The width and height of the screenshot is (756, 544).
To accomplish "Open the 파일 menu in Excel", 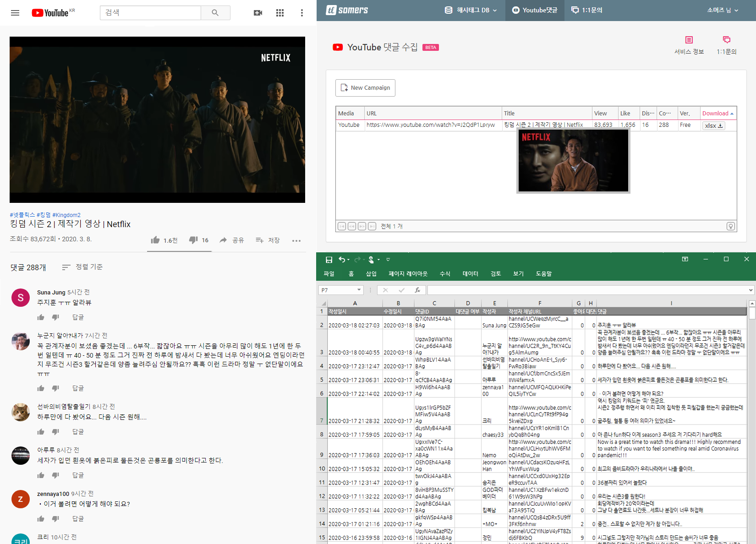I will coord(329,273).
